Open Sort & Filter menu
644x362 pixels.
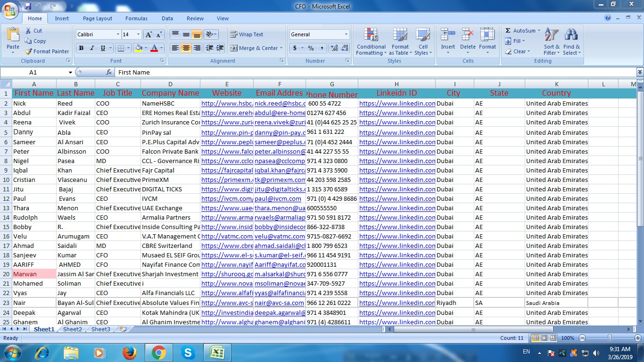(552, 41)
